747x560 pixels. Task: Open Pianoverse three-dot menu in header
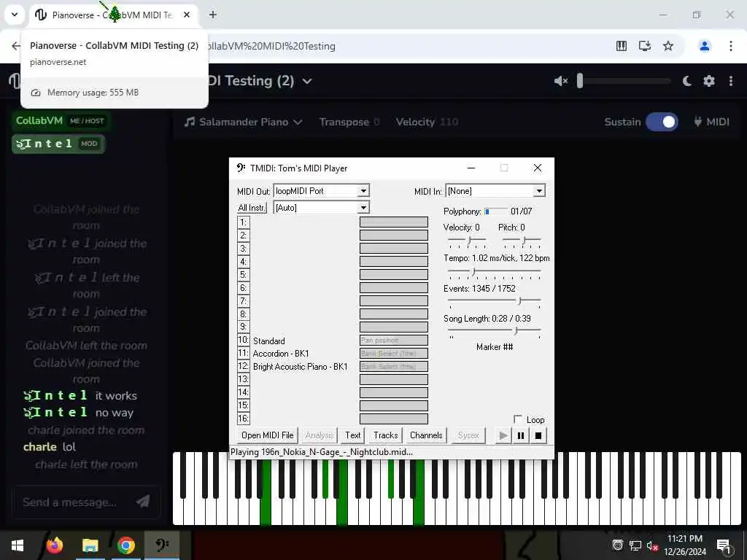[x=731, y=81]
